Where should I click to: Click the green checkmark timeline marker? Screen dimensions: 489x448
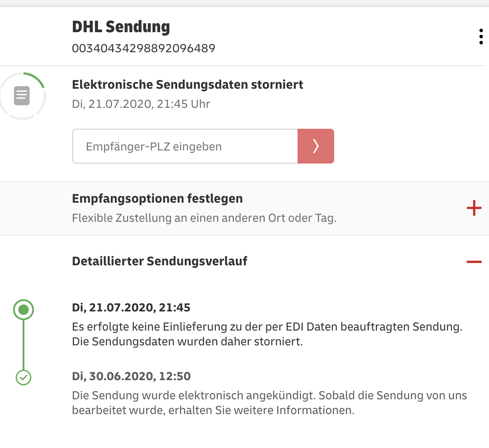[23, 378]
